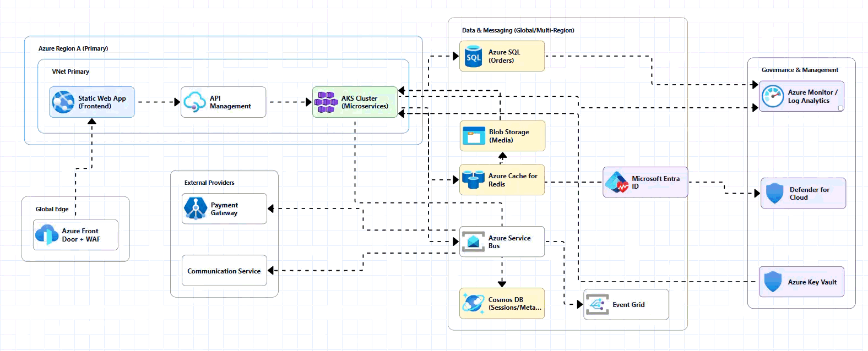Select the 'VNet Primary' group title
This screenshot has height=351, width=868.
[x=70, y=72]
